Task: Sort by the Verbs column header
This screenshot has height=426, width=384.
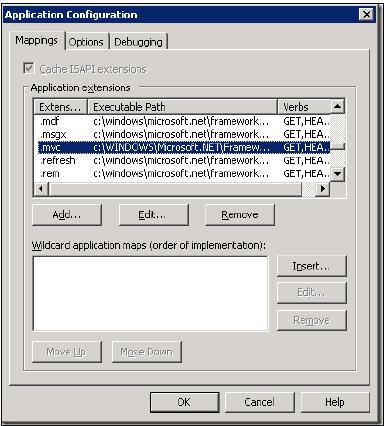Action: click(304, 107)
